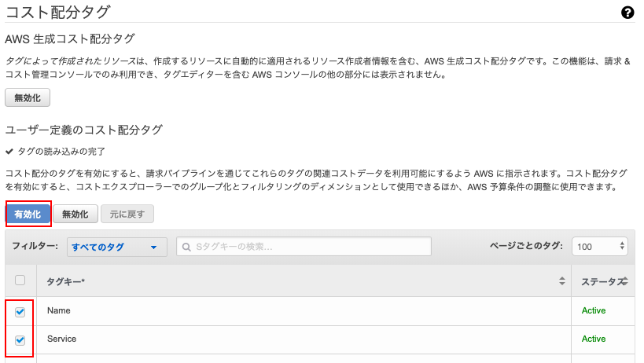644x363 pixels.
Task: Click the ページごとのタグ label
Action: click(x=526, y=247)
